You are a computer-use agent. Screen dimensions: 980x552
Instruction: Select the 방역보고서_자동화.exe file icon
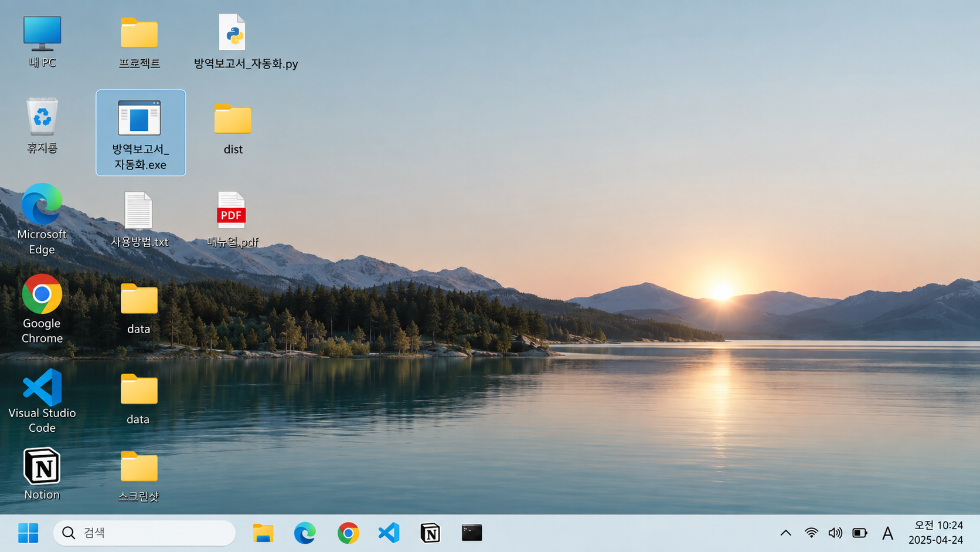click(141, 133)
